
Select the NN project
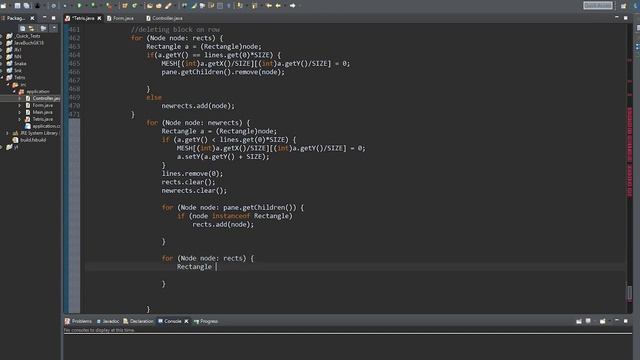tap(18, 56)
